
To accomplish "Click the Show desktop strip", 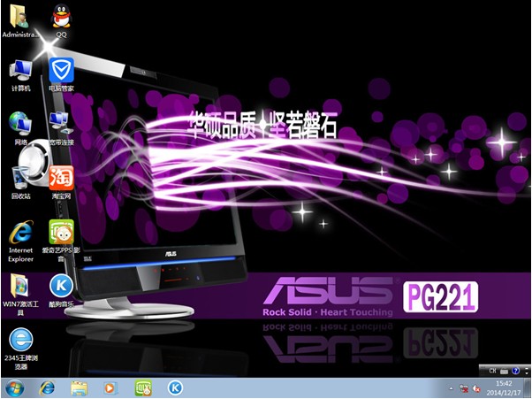I will click(x=528, y=388).
